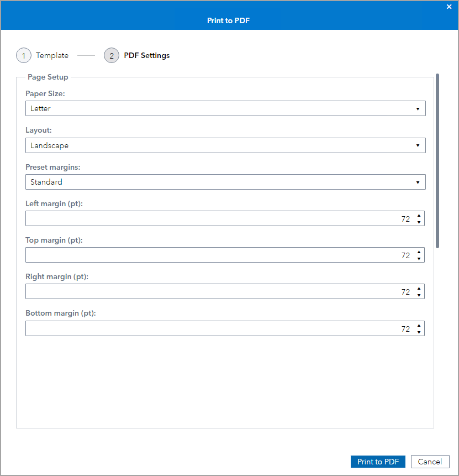The height and width of the screenshot is (476, 459).
Task: Decrease the Right margin value
Action: 419,295
